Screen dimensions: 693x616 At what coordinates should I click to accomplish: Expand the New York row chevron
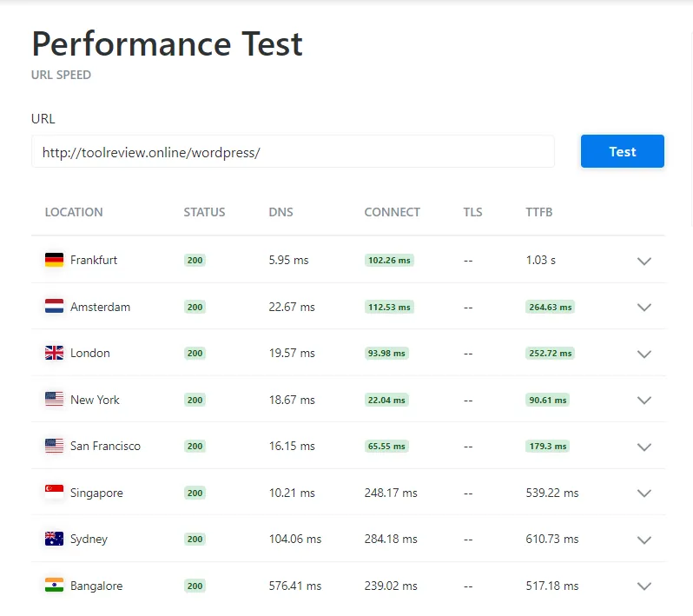coord(644,401)
